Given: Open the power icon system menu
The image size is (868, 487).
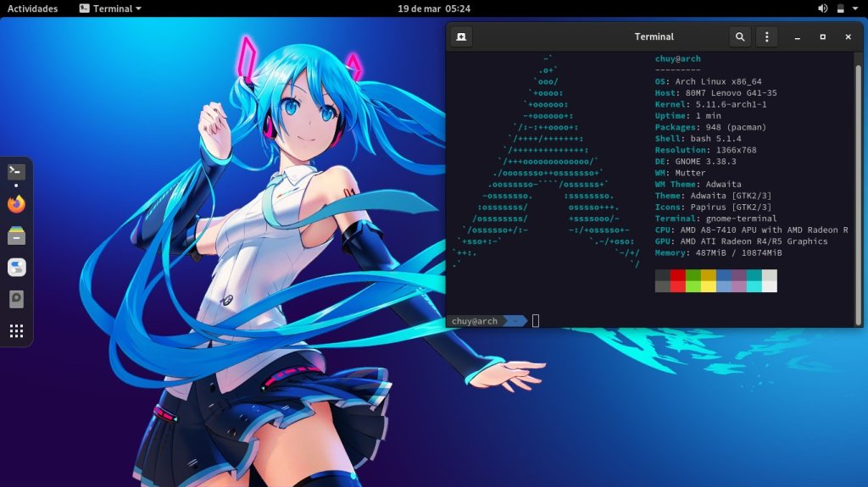Looking at the screenshot, I should [840, 8].
